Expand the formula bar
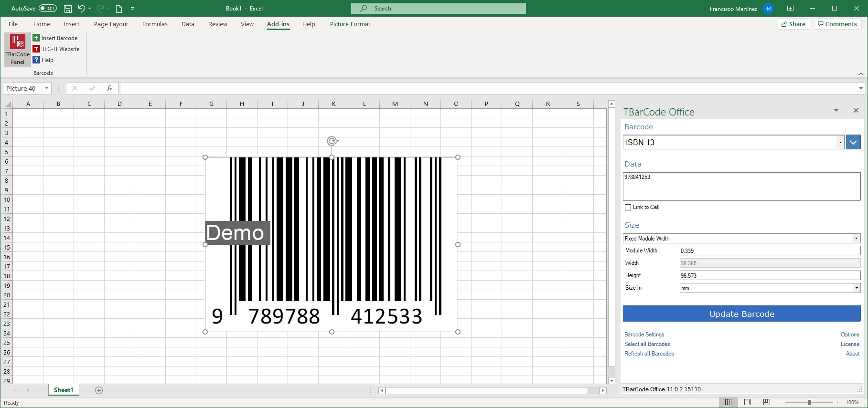868x408 pixels. pos(861,88)
